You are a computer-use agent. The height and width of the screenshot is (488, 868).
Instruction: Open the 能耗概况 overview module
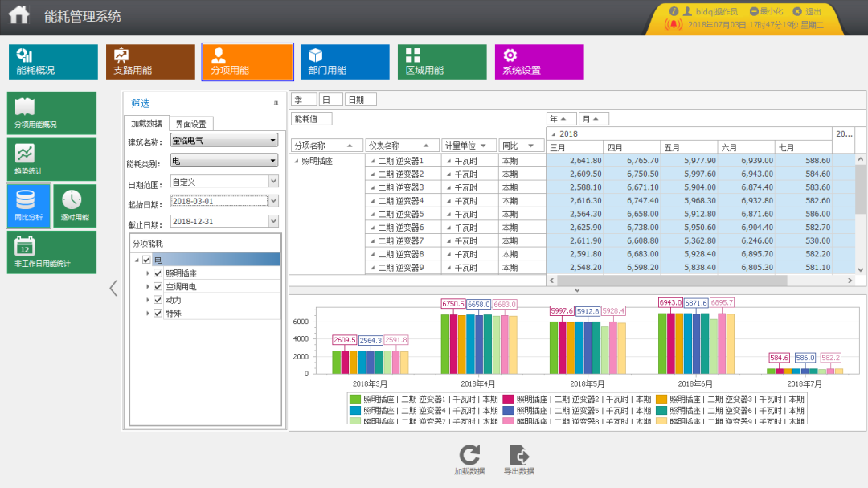coord(46,62)
